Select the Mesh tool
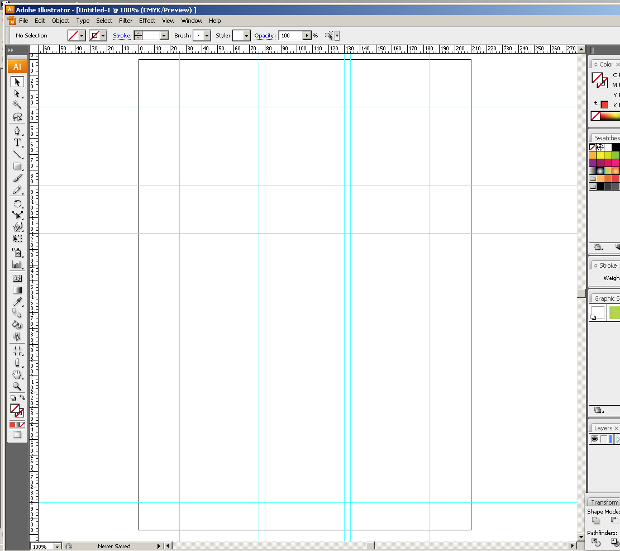The image size is (620, 551). (x=17, y=278)
